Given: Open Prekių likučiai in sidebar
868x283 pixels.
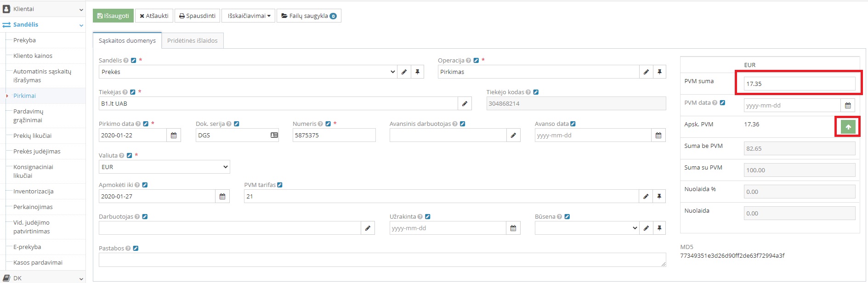Looking at the screenshot, I should point(33,136).
